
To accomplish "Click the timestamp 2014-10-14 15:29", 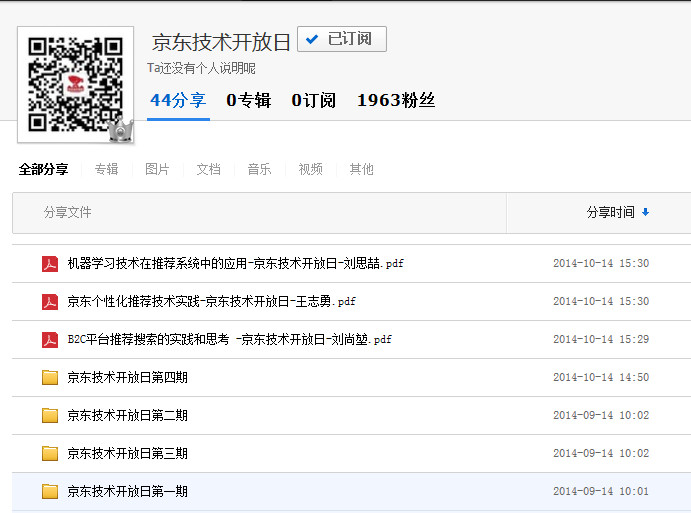I will pyautogui.click(x=601, y=339).
